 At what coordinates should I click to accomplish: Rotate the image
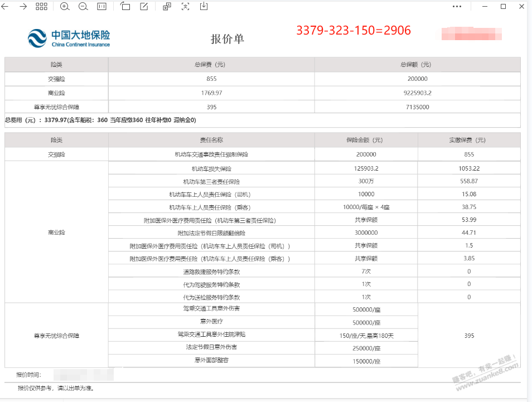125,6
